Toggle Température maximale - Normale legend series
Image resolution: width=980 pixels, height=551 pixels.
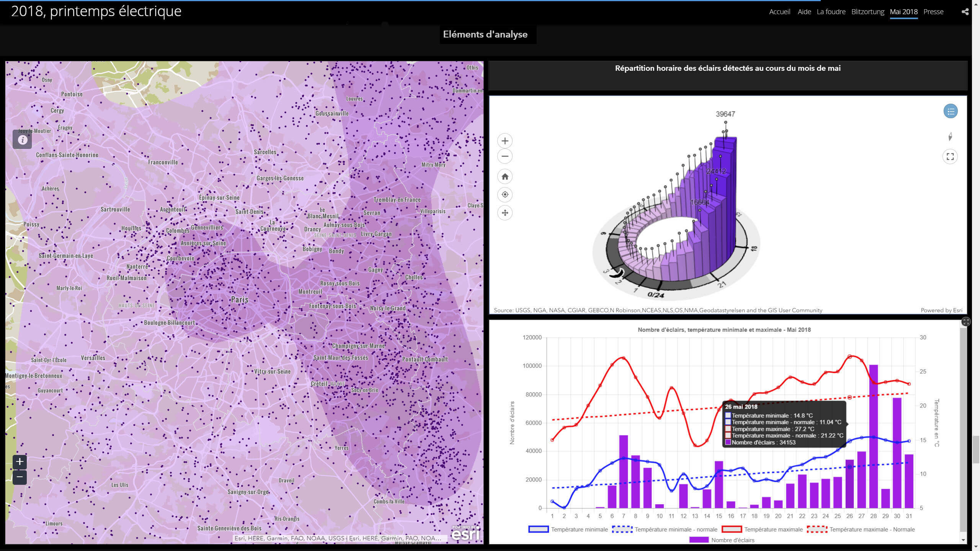pos(861,530)
